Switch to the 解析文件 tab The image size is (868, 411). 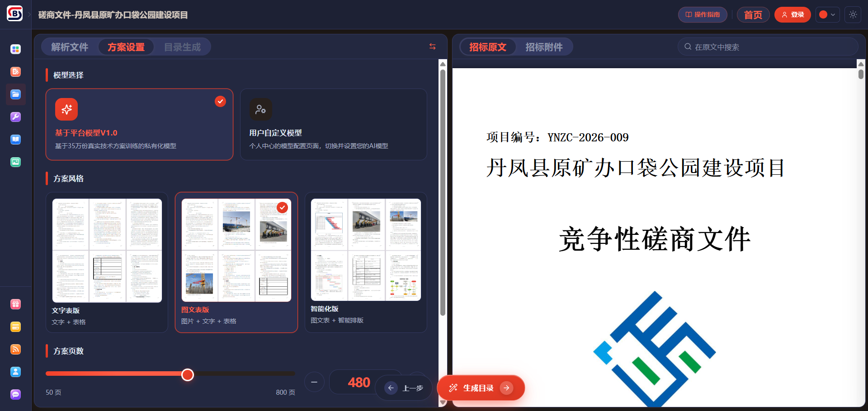[70, 47]
